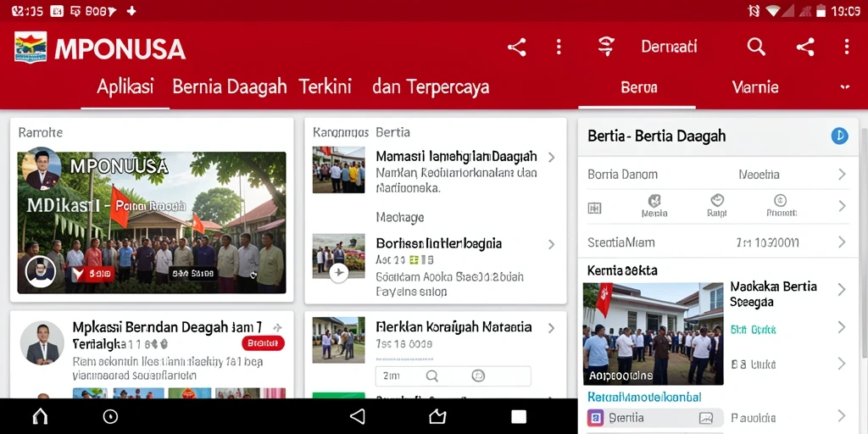
Task: Open the overflow menu next to MPONUSA share
Action: (559, 47)
